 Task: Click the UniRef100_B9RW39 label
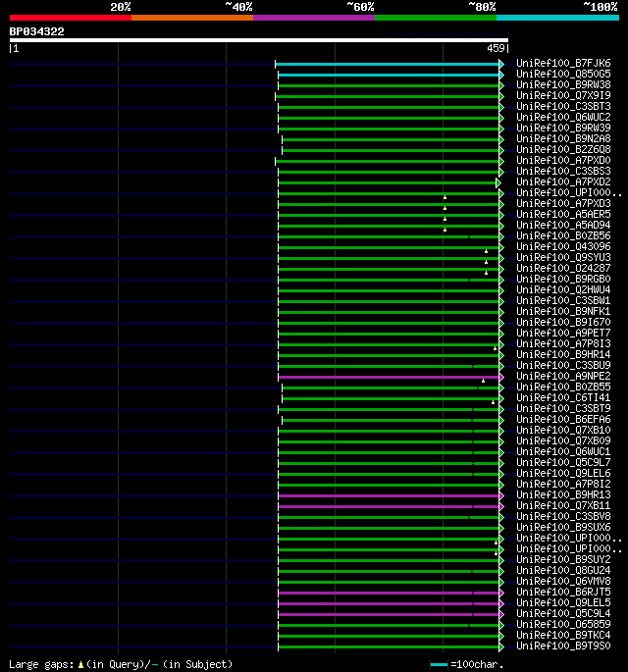pos(563,129)
